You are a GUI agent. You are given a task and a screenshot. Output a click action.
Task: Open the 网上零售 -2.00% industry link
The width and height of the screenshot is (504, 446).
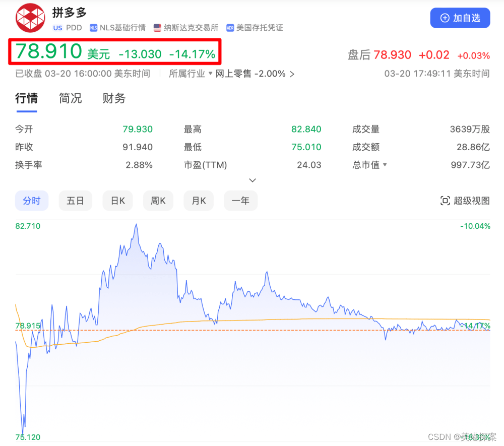(255, 74)
